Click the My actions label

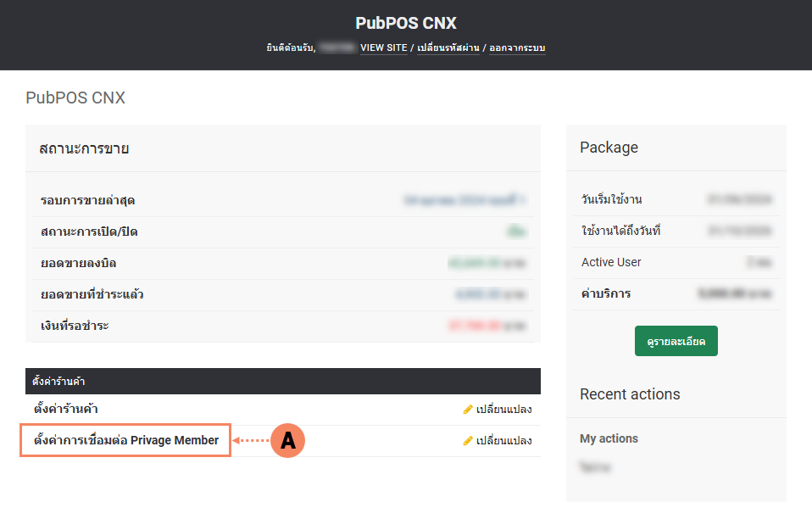click(609, 438)
